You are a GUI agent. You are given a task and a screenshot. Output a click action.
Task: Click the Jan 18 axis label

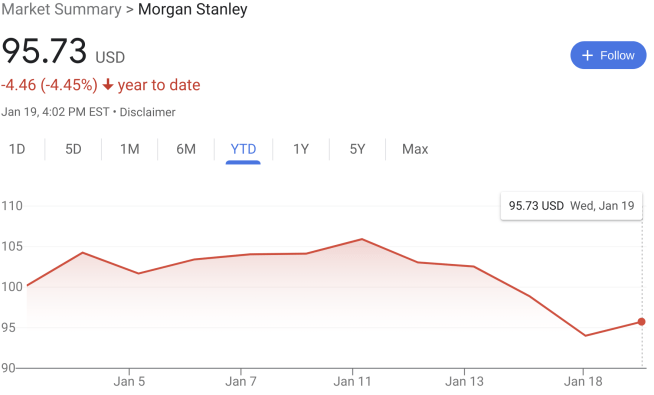[583, 381]
